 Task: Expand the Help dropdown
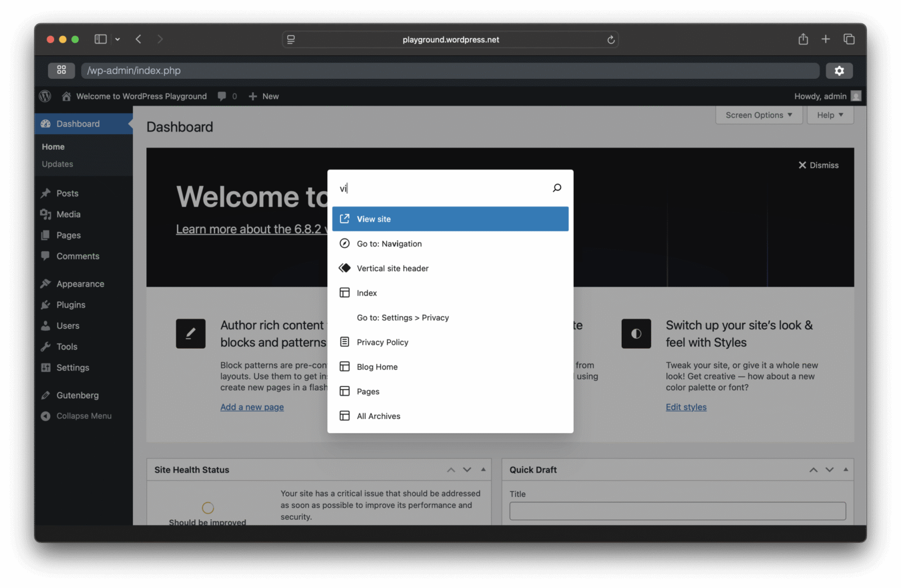coord(830,115)
